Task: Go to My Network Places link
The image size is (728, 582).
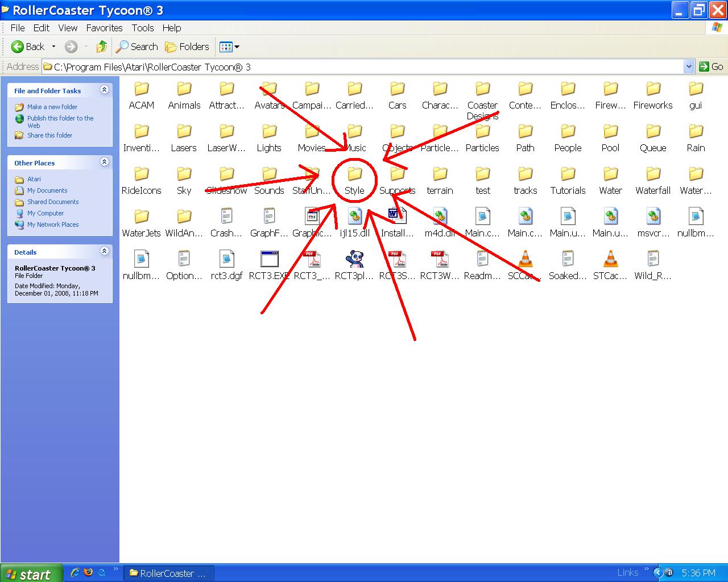Action: [53, 225]
